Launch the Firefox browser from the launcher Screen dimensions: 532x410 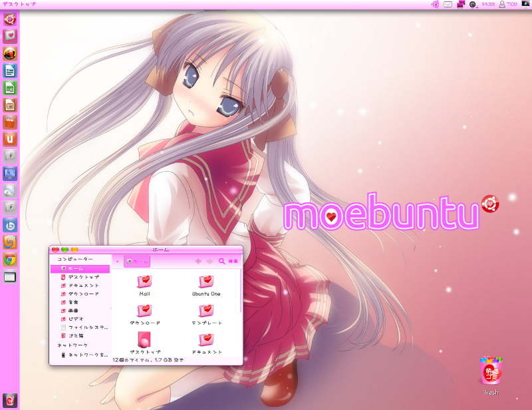click(10, 53)
